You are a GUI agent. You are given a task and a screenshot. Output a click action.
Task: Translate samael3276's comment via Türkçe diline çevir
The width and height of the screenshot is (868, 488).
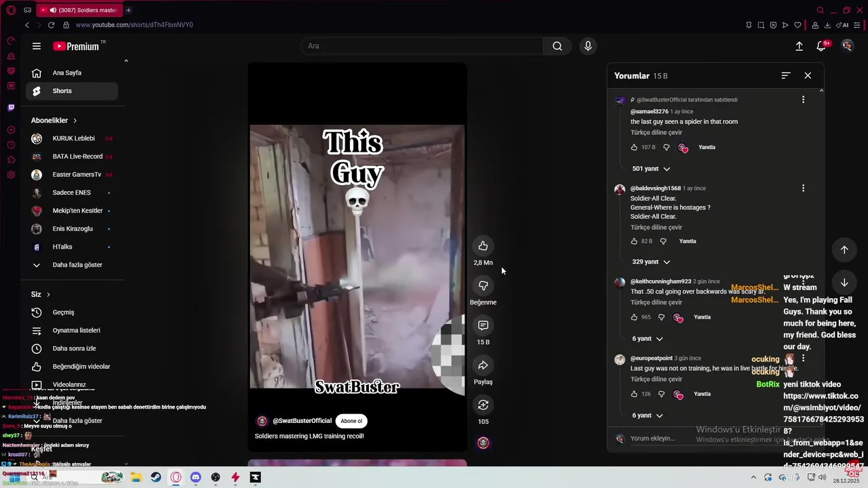click(x=656, y=133)
